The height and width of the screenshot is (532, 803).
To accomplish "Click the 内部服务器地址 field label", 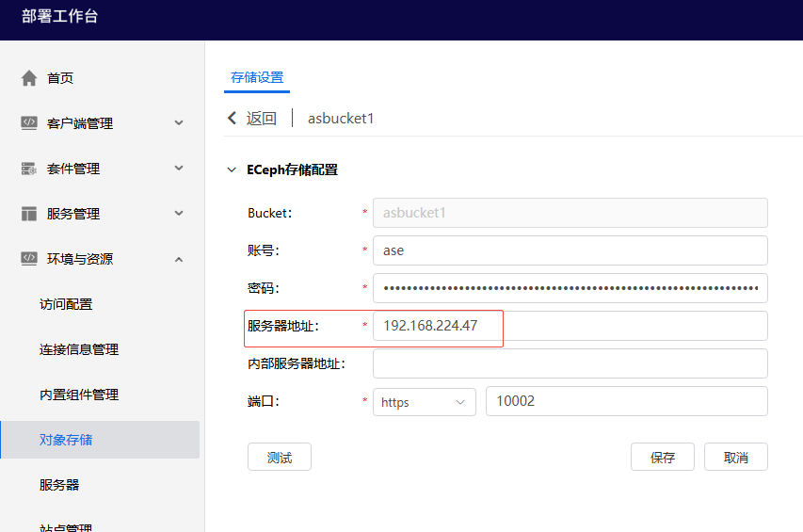I will click(x=297, y=363).
